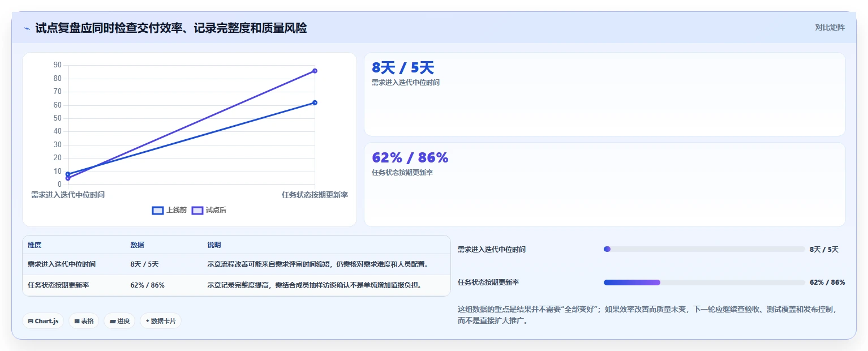Click the 示意流程改善 explanation cell
The height and width of the screenshot is (351, 868).
(319, 264)
